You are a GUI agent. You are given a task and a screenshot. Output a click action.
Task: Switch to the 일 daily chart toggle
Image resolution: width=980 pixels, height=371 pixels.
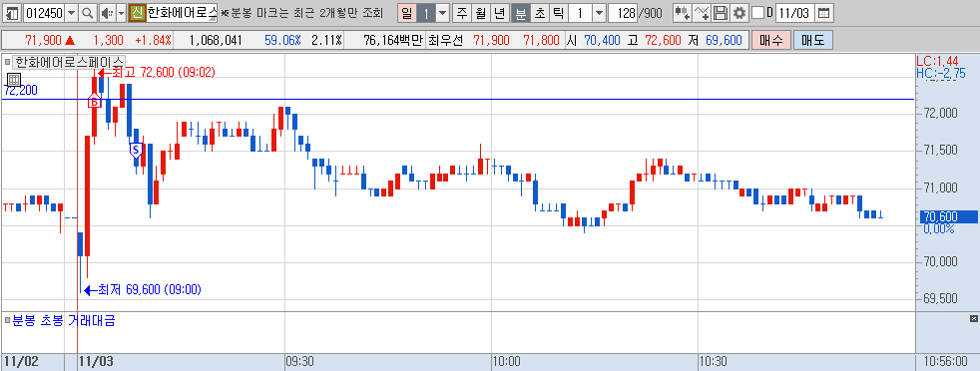click(407, 13)
